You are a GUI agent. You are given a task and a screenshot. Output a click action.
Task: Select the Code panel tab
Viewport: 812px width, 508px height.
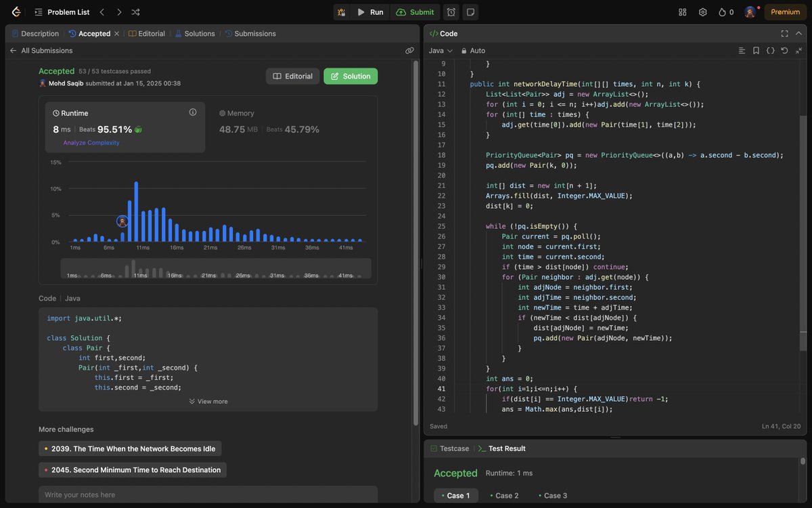[x=444, y=34]
